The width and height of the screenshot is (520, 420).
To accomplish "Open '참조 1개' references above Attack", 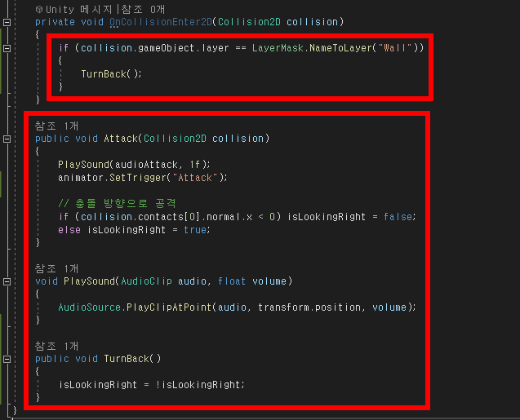I will click(56, 126).
